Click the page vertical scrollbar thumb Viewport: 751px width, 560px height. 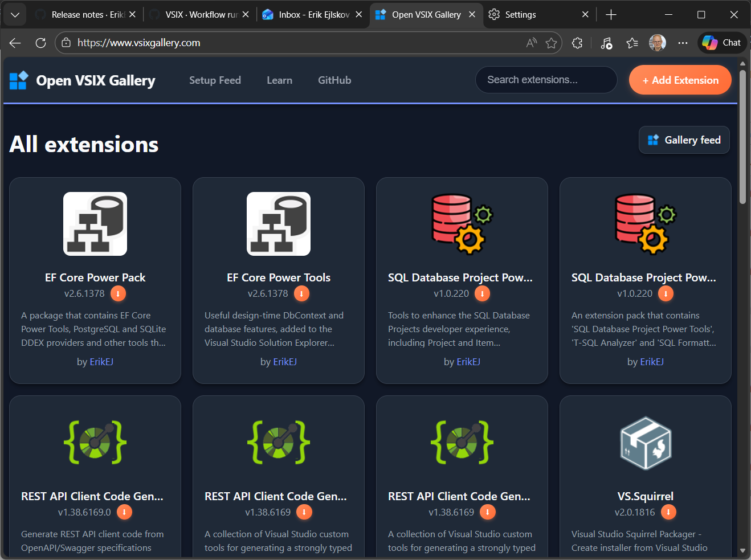coord(742,137)
